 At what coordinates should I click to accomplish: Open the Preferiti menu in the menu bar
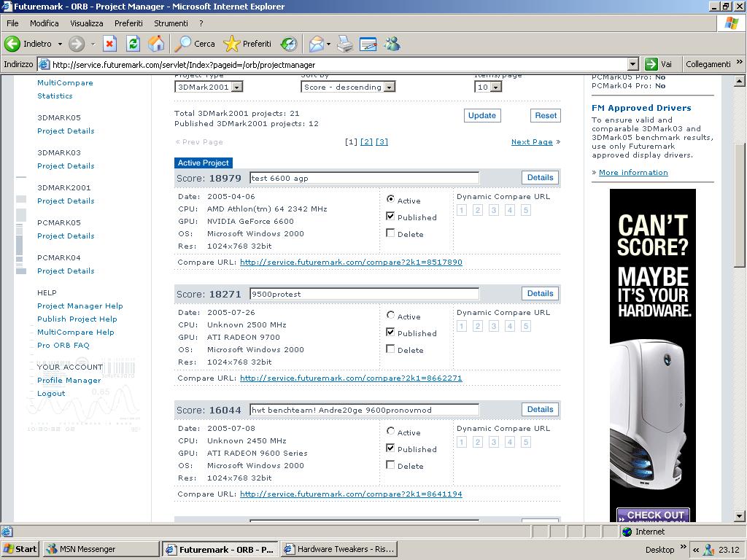point(128,23)
